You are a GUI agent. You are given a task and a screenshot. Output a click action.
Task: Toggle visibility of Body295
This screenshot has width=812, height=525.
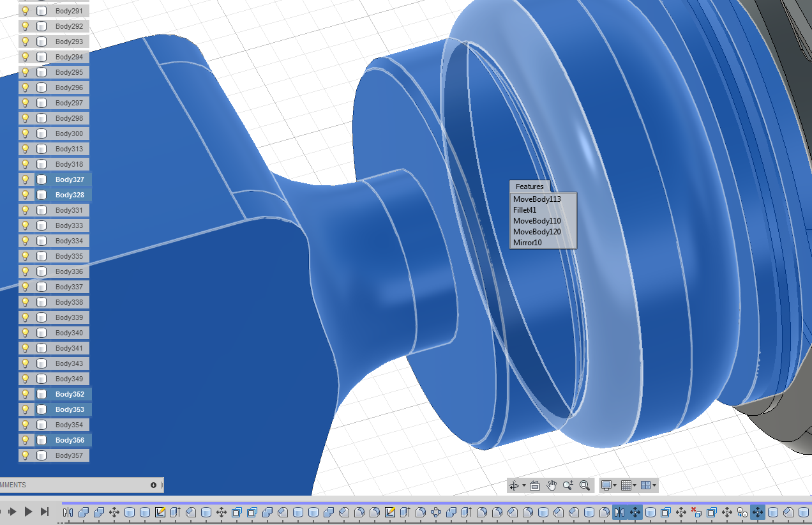26,72
